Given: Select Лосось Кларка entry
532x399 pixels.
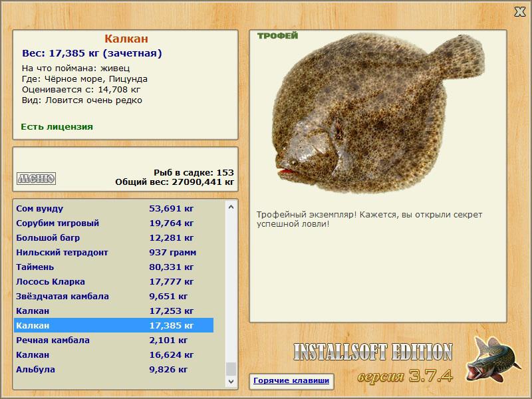Looking at the screenshot, I should click(114, 281).
